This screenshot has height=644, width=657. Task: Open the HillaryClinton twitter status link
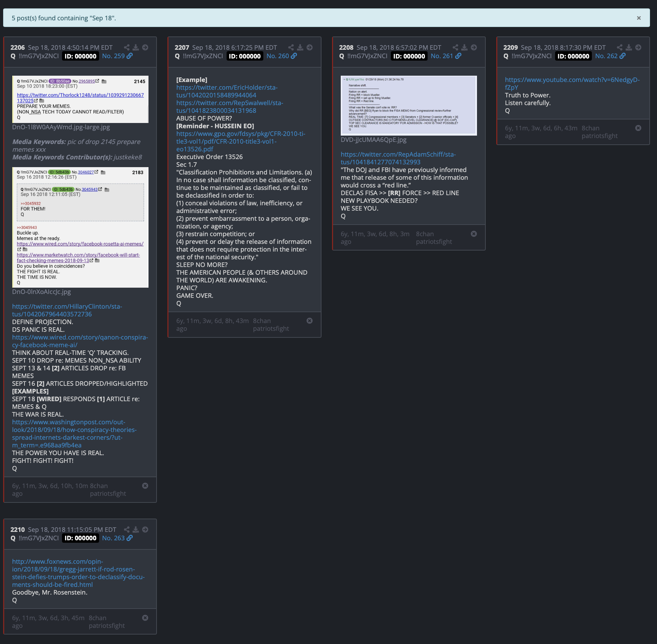click(67, 310)
